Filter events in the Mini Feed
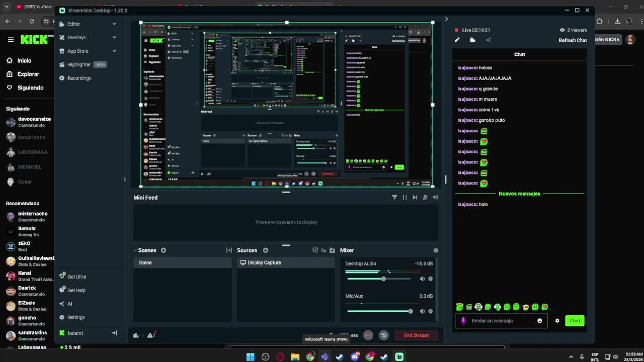644x362 pixels. click(394, 198)
